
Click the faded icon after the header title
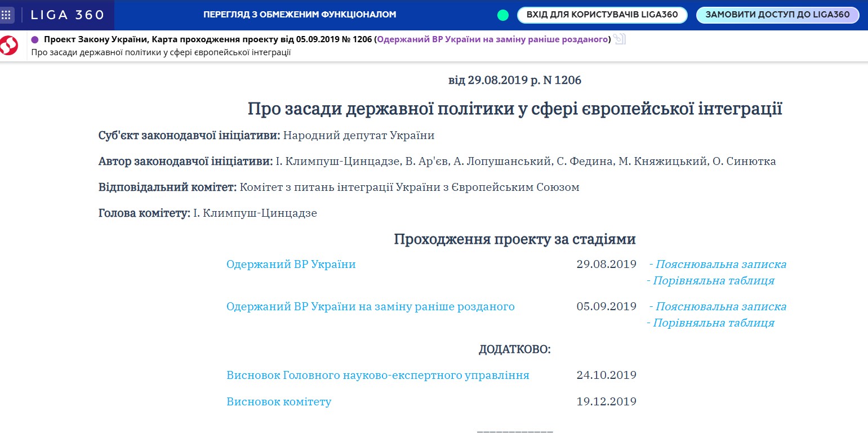[x=620, y=39]
